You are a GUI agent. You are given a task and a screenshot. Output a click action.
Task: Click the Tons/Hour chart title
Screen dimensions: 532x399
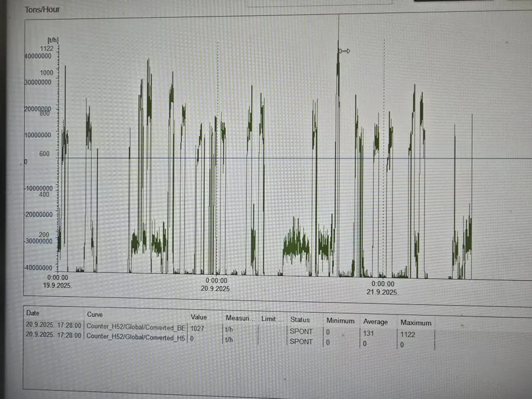coord(42,9)
